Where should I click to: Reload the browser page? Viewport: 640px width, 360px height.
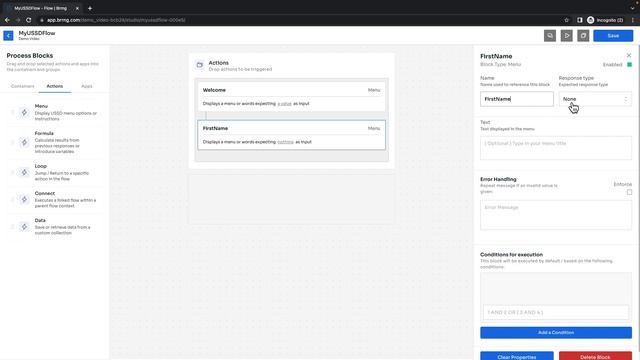29,20
